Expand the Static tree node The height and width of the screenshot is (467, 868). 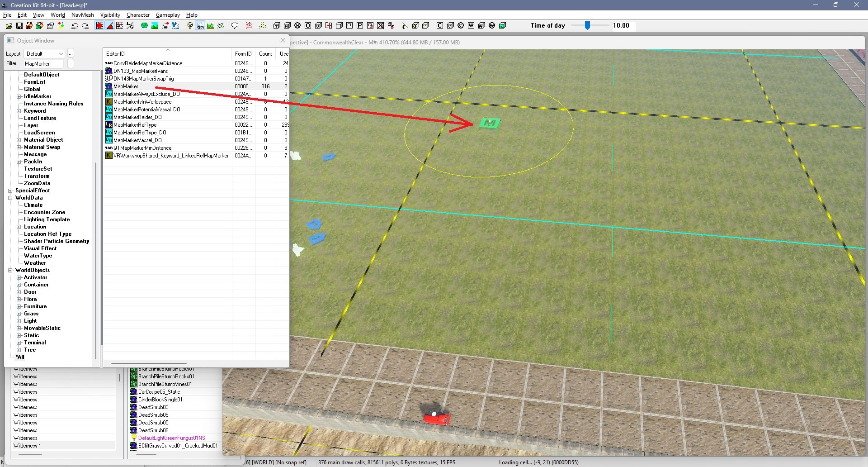tap(19, 335)
